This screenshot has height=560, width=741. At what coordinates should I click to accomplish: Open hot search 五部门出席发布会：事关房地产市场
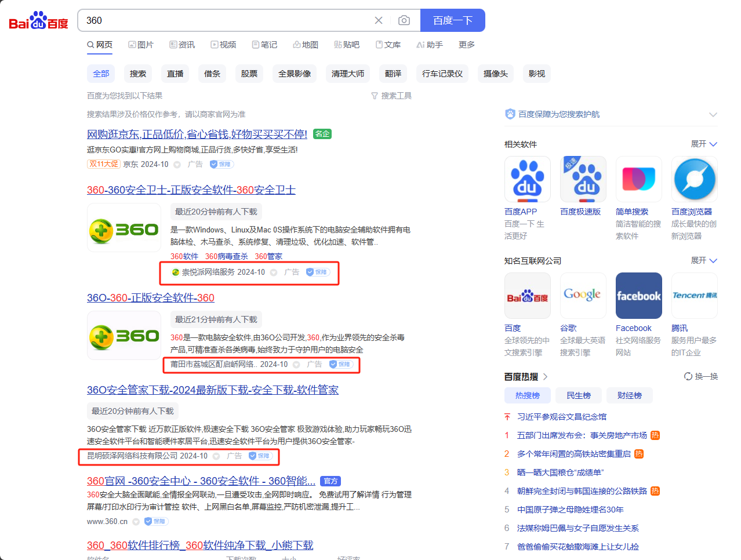582,435
